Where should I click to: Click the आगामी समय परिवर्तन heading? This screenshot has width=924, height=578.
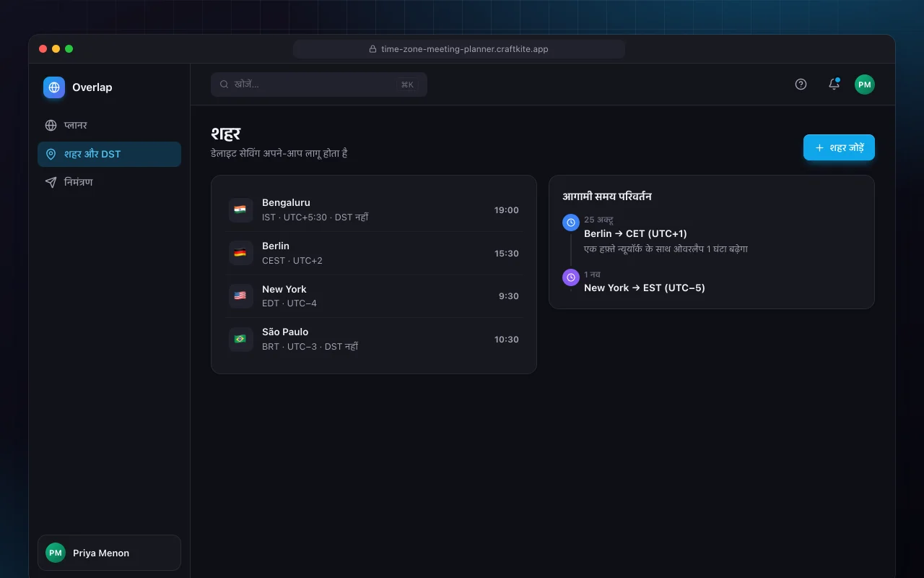click(607, 197)
